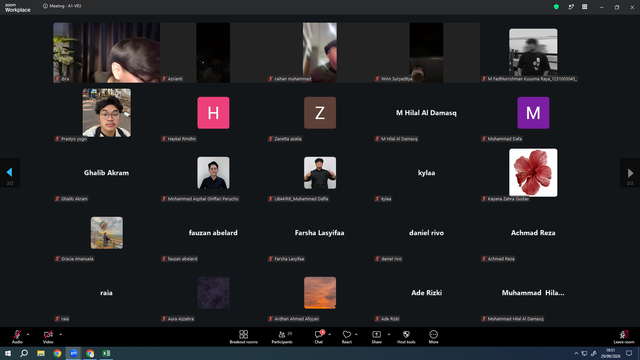Open the gallery View grid icon
The image size is (640, 360).
(584, 7)
